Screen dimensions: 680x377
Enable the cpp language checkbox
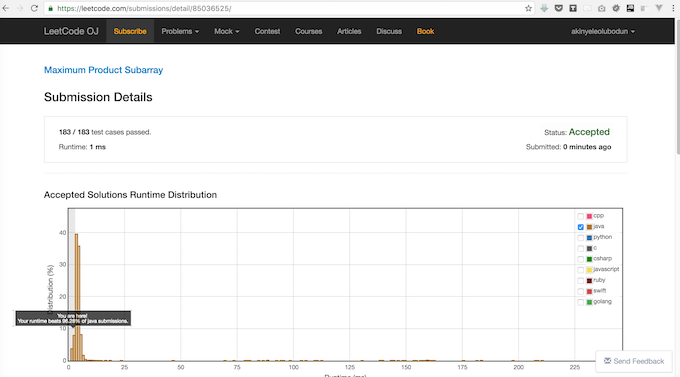coord(581,216)
